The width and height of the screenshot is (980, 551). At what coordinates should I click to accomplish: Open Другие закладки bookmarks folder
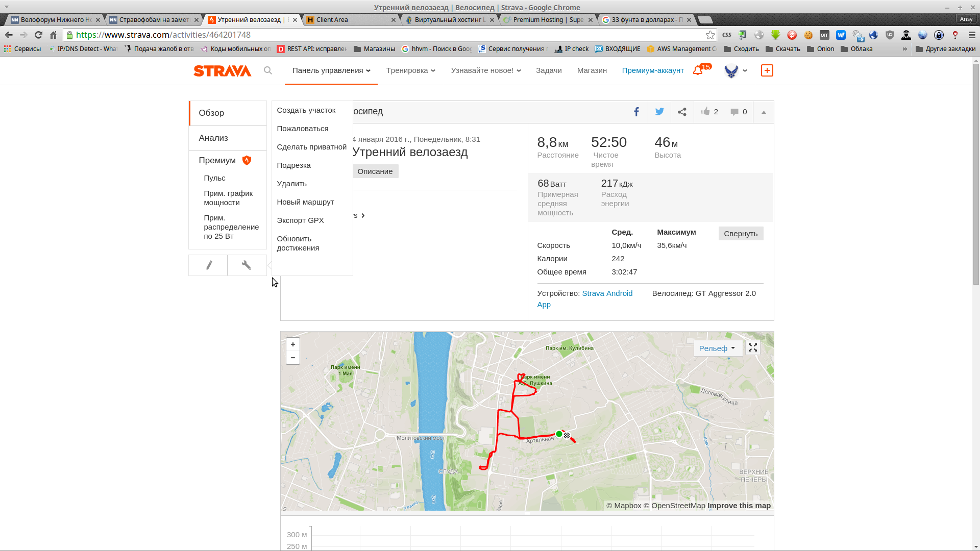pos(945,49)
